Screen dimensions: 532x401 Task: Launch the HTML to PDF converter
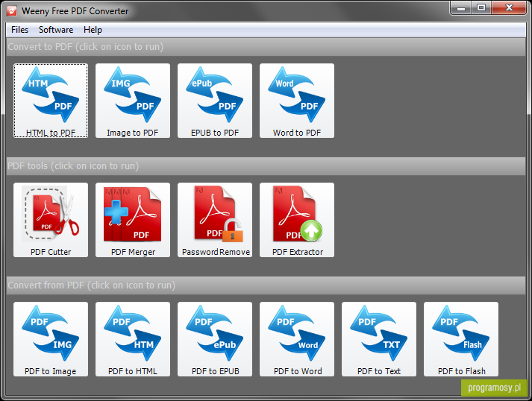tap(51, 101)
